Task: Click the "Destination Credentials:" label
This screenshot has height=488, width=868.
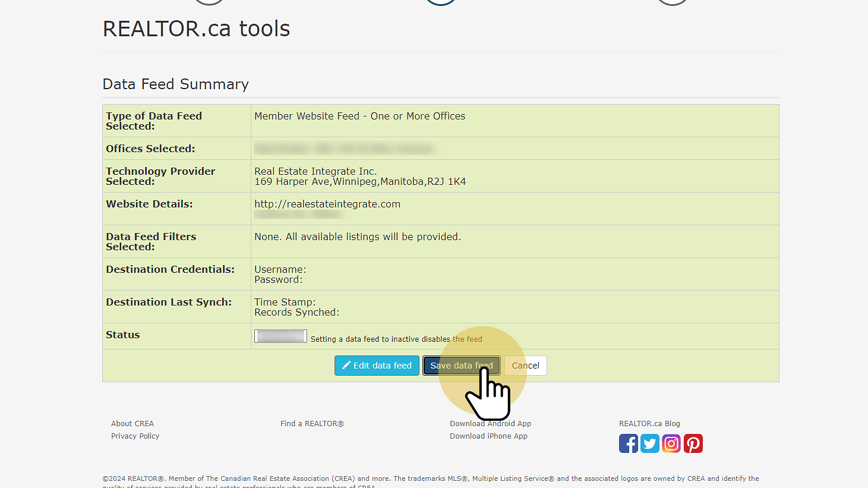Action: tap(170, 269)
